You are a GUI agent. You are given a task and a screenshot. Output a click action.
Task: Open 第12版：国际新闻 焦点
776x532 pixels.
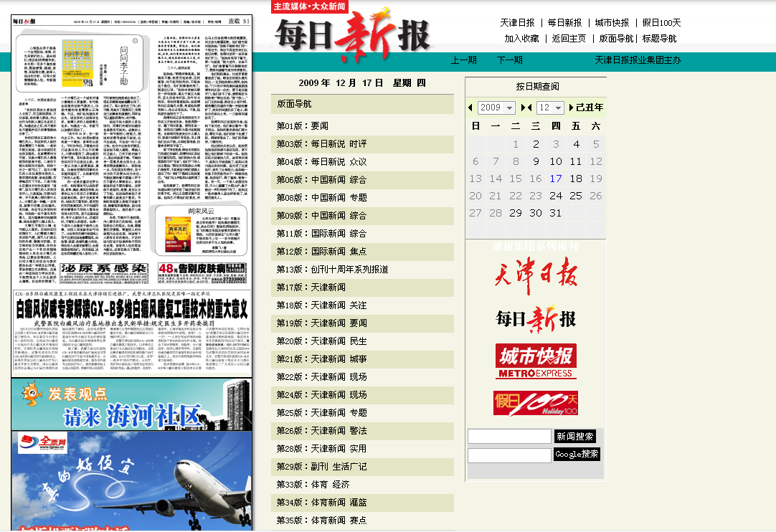pos(322,252)
